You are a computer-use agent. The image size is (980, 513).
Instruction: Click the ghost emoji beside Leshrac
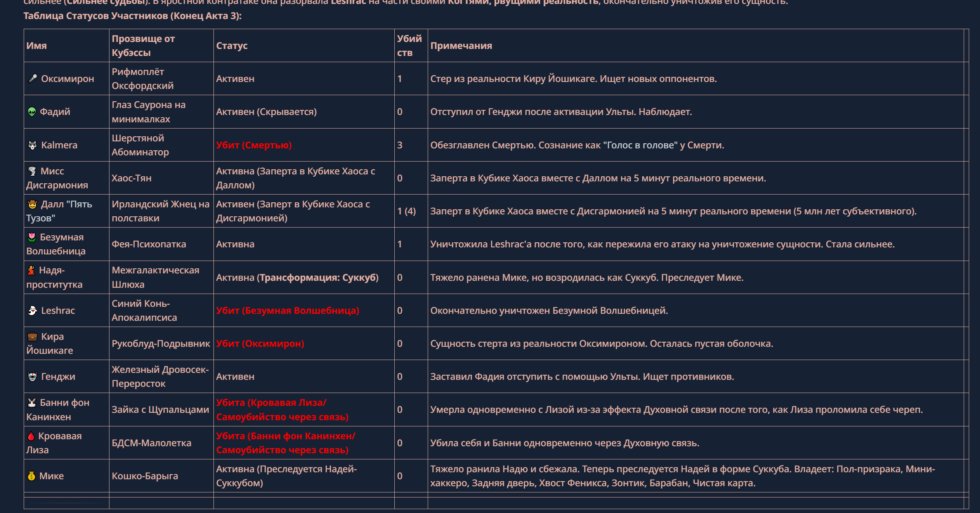[x=33, y=311]
